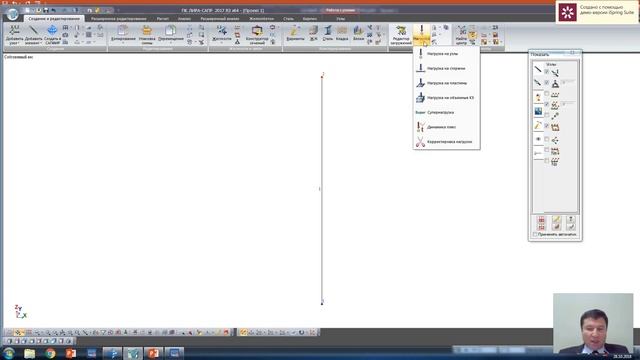Expand the Нагрузки dropdown button

(x=421, y=40)
